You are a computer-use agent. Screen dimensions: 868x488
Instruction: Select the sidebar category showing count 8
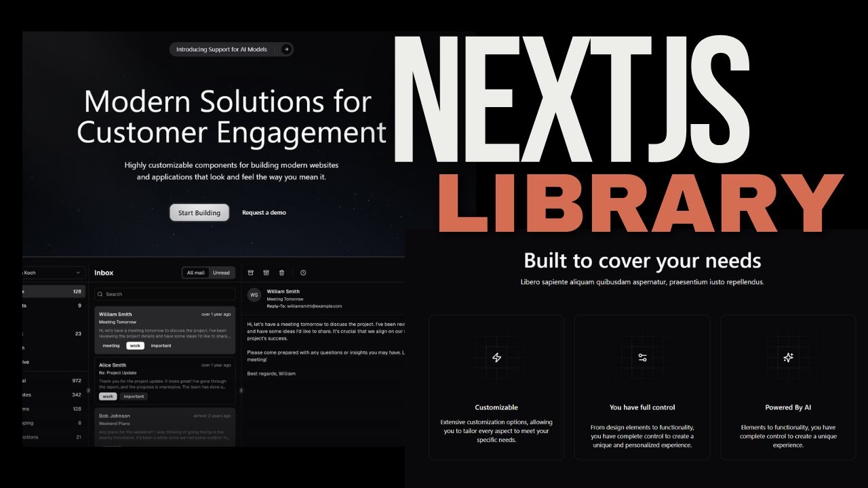point(54,423)
